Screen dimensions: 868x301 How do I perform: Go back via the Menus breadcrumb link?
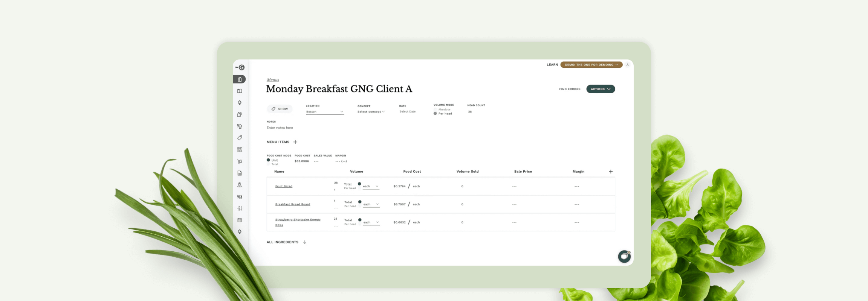[273, 80]
